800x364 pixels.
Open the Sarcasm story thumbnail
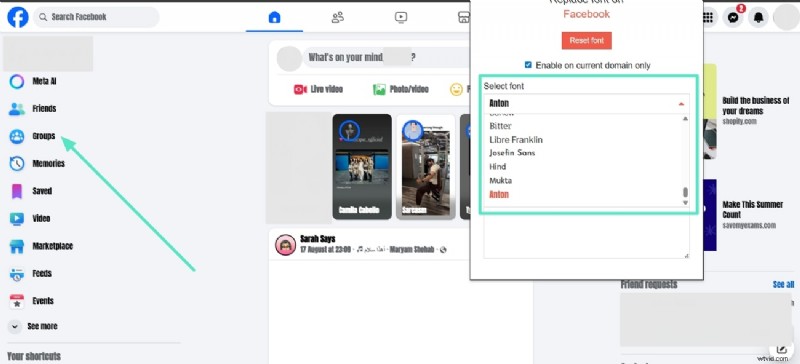pos(426,166)
